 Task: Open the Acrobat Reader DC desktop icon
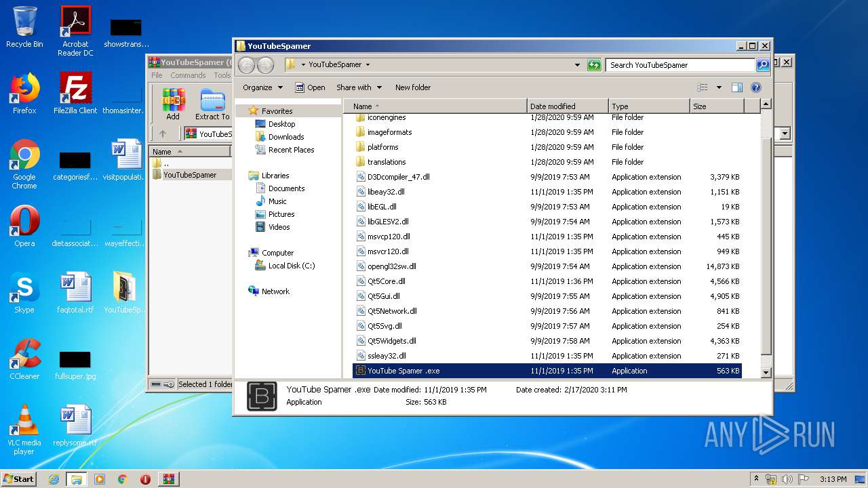[75, 31]
